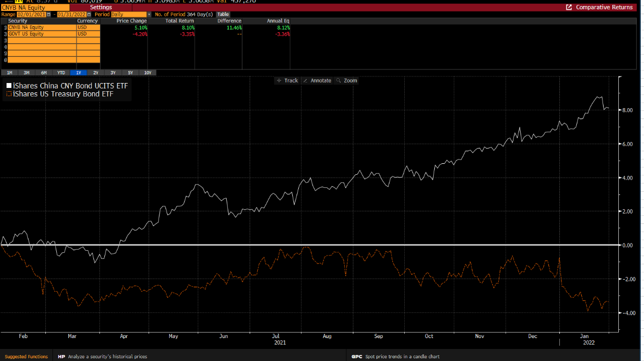Activate the Track crosshair tool
644x361 pixels.
click(287, 80)
